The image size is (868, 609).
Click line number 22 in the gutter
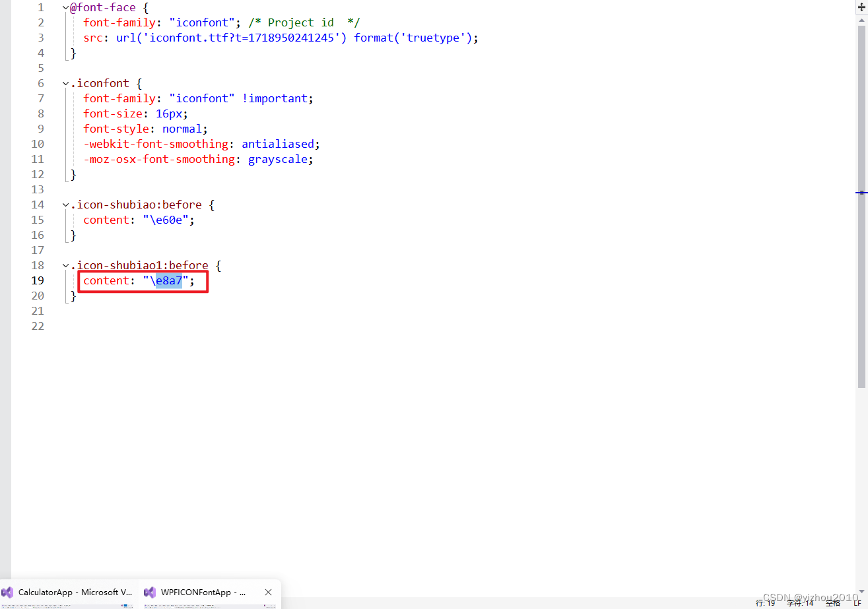37,327
